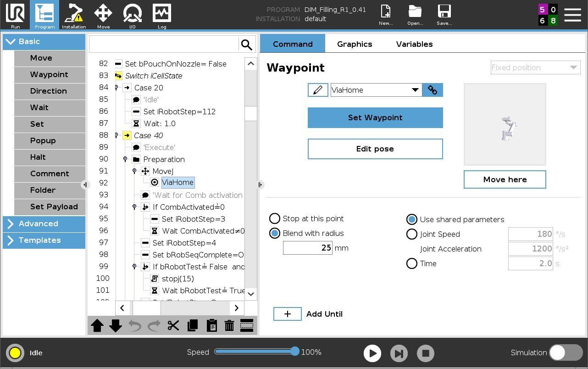Move selected node down with arrow
The width and height of the screenshot is (588, 369).
click(116, 325)
